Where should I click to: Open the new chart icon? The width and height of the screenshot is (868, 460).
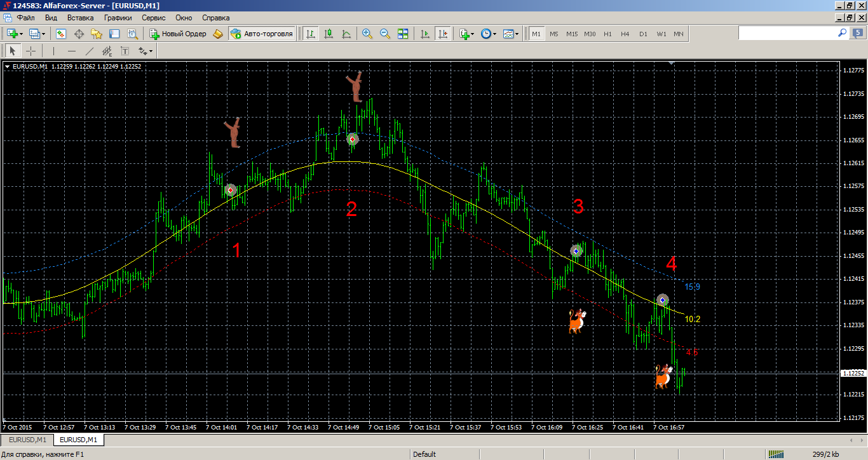12,34
